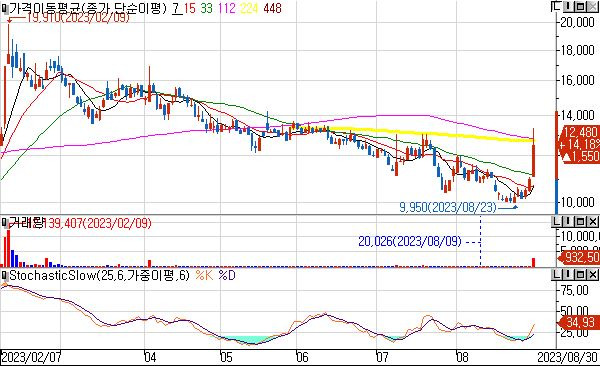Image resolution: width=600 pixels, height=366 pixels.
Task: Select the 7-day moving average label
Action: [176, 8]
